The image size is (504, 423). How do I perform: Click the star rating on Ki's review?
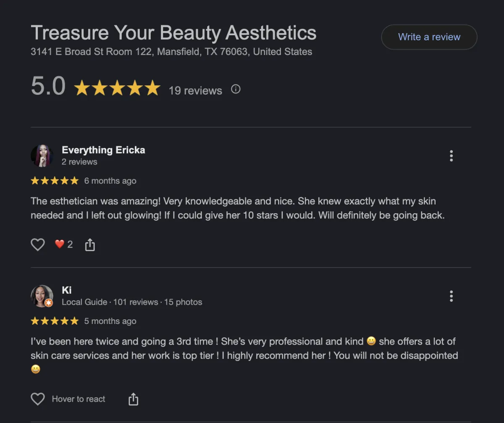[x=55, y=321]
